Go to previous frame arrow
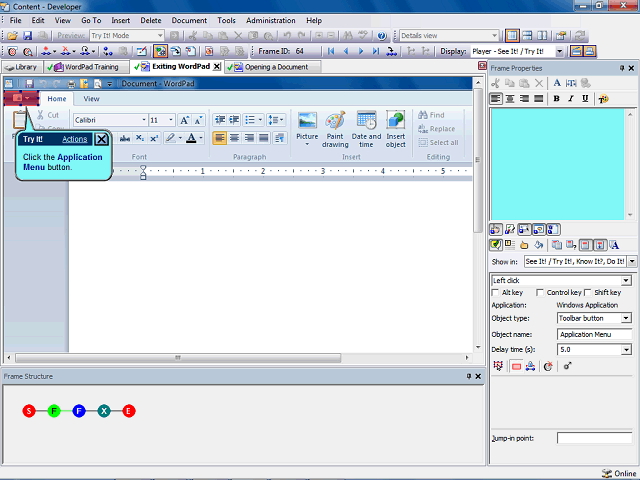 pyautogui.click(x=346, y=51)
